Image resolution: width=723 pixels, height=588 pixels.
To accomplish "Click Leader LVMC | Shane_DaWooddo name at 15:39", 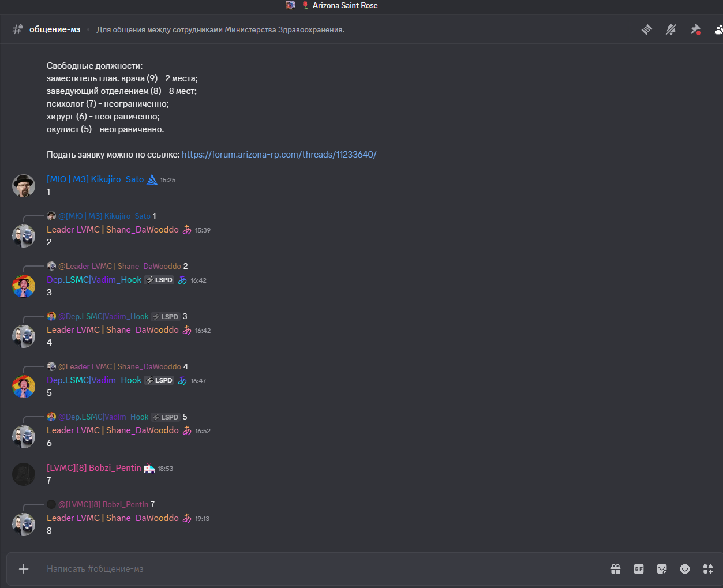I will [x=113, y=230].
